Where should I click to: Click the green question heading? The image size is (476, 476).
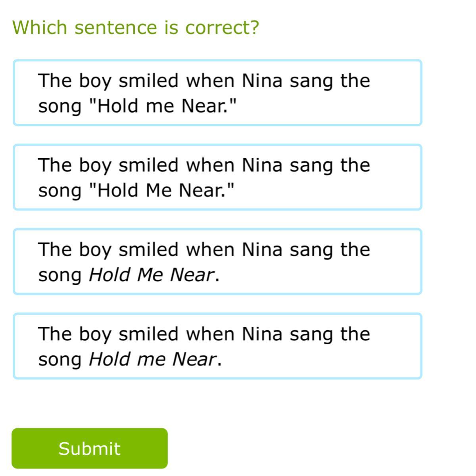tap(136, 27)
